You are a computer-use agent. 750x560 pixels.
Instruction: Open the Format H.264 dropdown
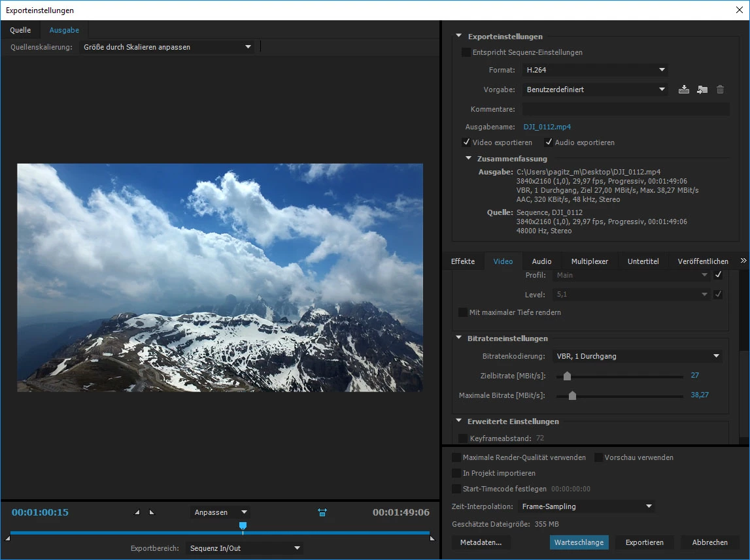594,70
